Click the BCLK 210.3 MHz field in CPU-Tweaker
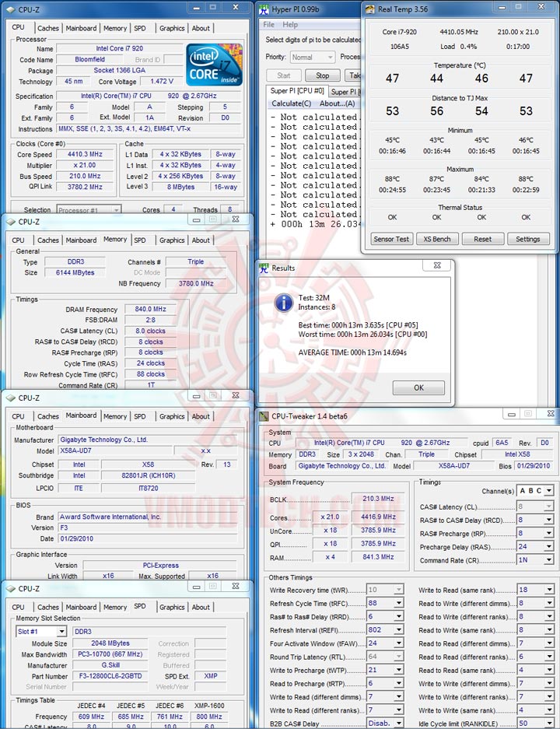 click(x=378, y=499)
